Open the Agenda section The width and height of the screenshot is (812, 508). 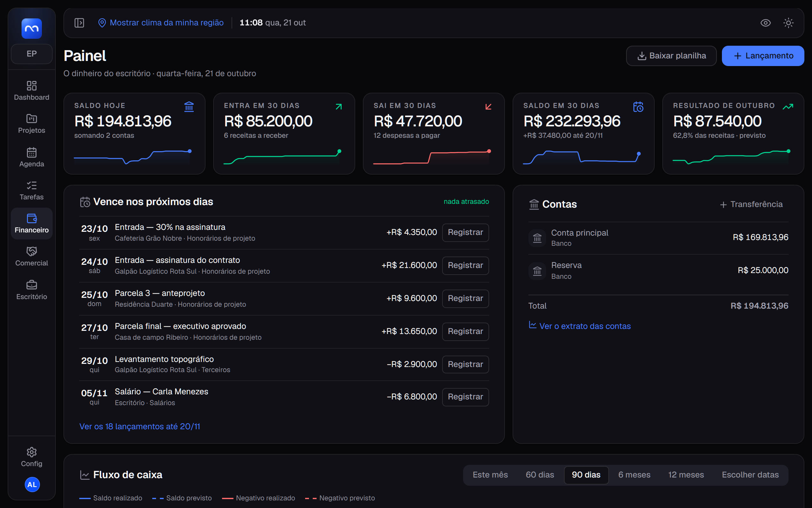click(x=31, y=157)
